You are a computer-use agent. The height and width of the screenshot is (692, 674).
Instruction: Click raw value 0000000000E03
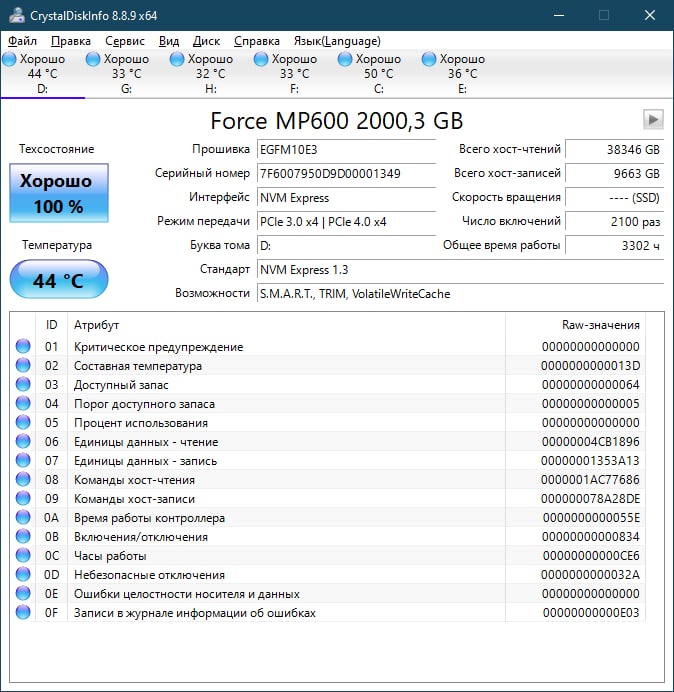coord(591,613)
